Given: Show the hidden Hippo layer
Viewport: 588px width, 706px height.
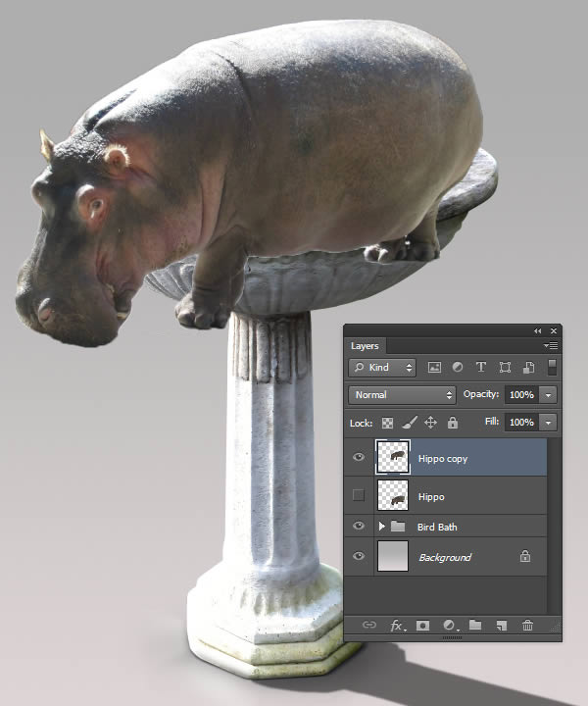Looking at the screenshot, I should click(x=359, y=495).
